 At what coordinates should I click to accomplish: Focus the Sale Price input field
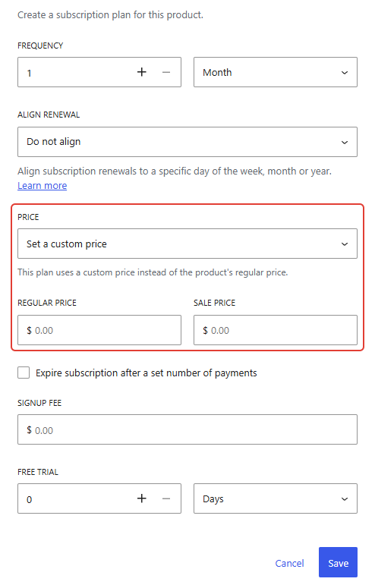276,330
